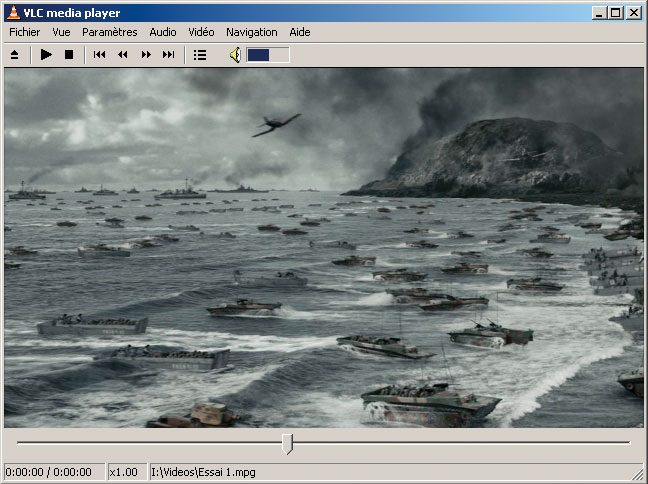Adjust the volume level bar

coord(268,55)
